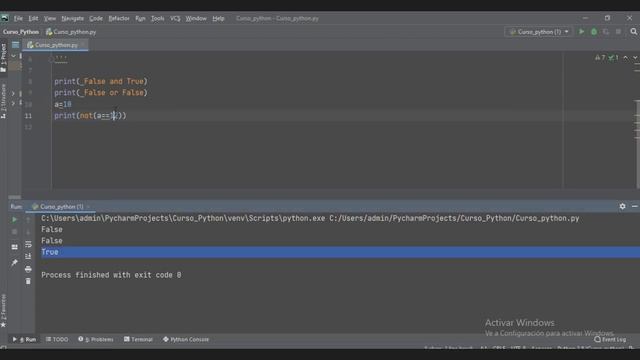Open the Run menu
The image size is (640, 360).
[x=140, y=18]
